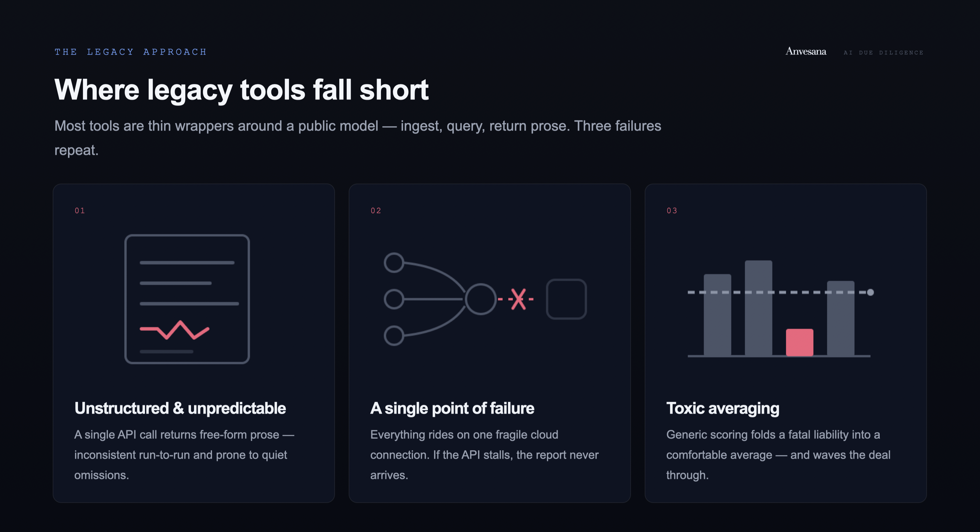Click the dot at the end of the dashed average line
The width and height of the screenshot is (980, 532).
[870, 292]
